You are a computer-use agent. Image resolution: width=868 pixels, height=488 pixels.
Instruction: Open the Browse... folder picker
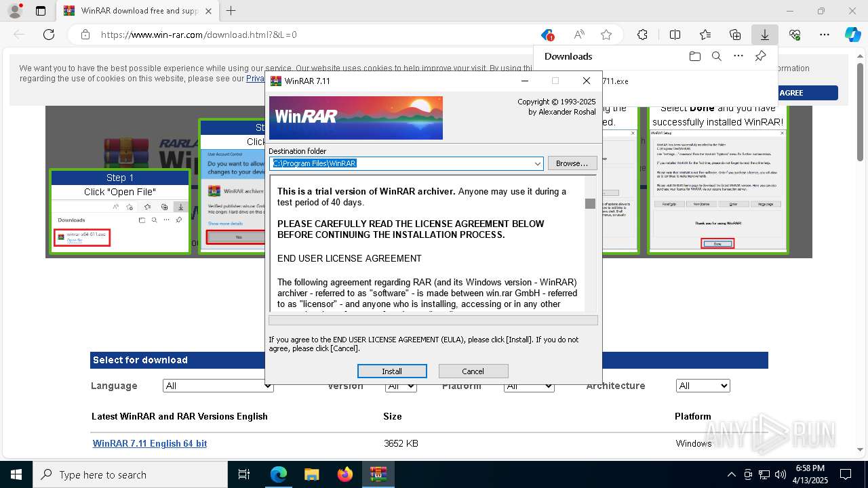point(572,163)
